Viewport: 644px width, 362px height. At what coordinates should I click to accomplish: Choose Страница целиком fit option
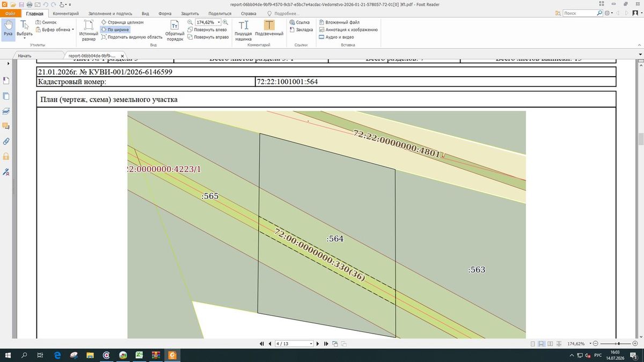point(122,23)
